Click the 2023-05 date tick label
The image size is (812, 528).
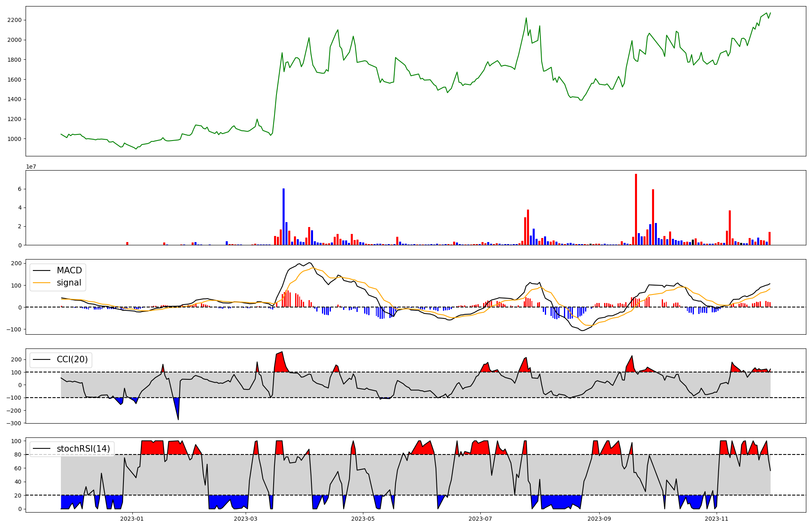pyautogui.click(x=363, y=519)
